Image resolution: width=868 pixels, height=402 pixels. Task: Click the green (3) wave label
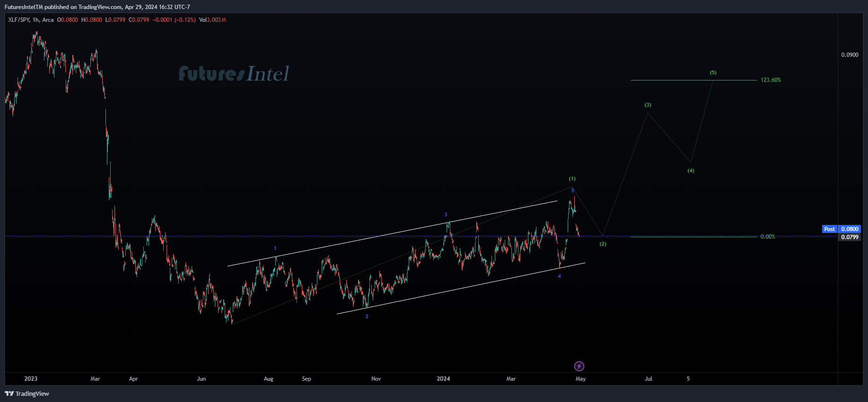tap(648, 105)
